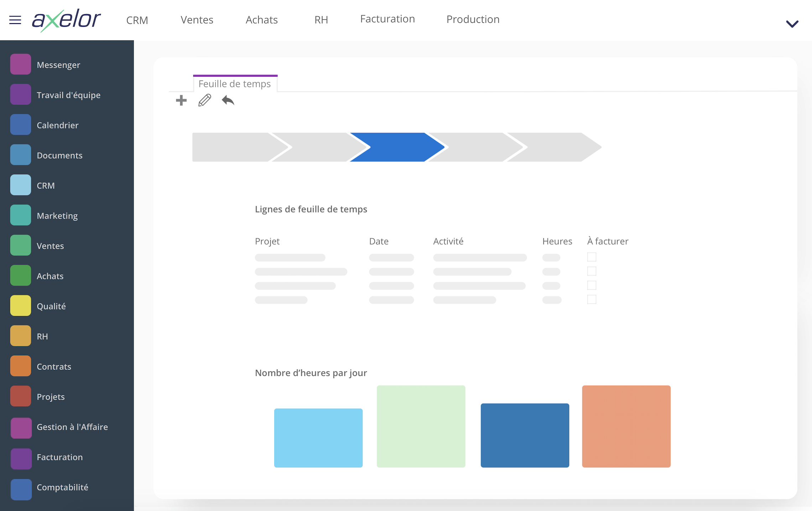Toggle the third À facturer checkbox
Image resolution: width=812 pixels, height=511 pixels.
(x=591, y=285)
